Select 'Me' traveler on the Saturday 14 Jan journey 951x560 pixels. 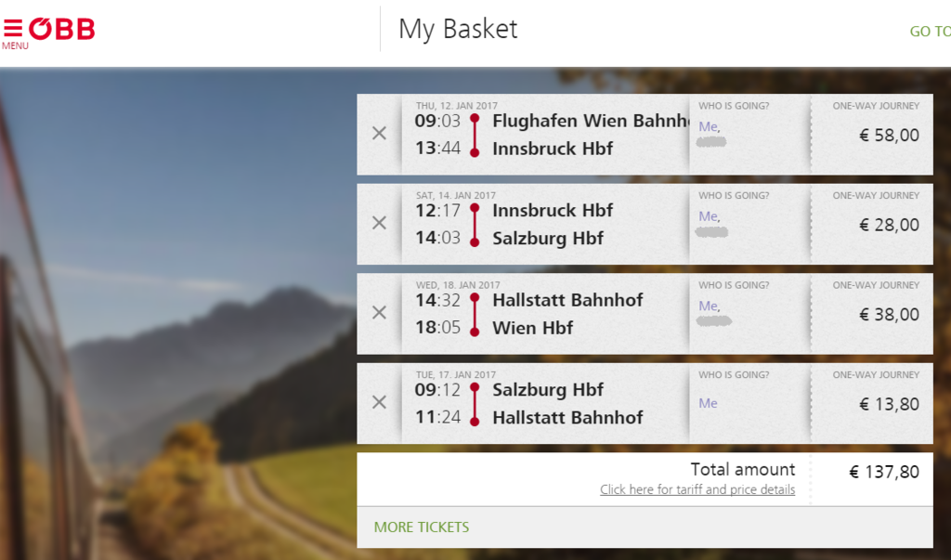coord(709,216)
